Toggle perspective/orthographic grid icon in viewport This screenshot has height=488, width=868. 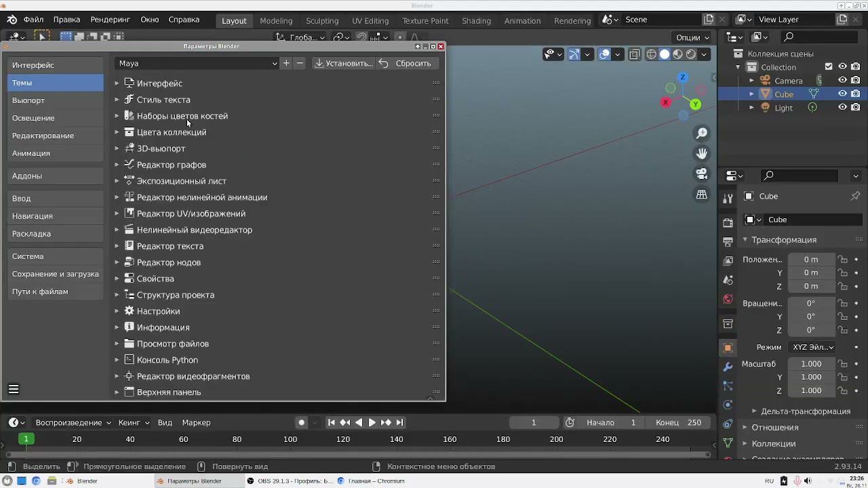[x=702, y=195]
